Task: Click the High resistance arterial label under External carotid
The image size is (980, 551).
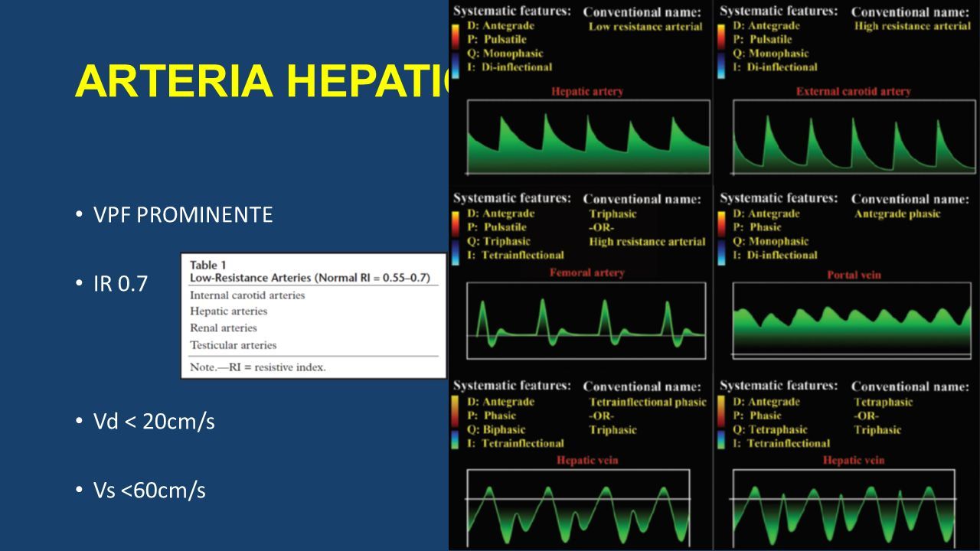Action: (913, 26)
